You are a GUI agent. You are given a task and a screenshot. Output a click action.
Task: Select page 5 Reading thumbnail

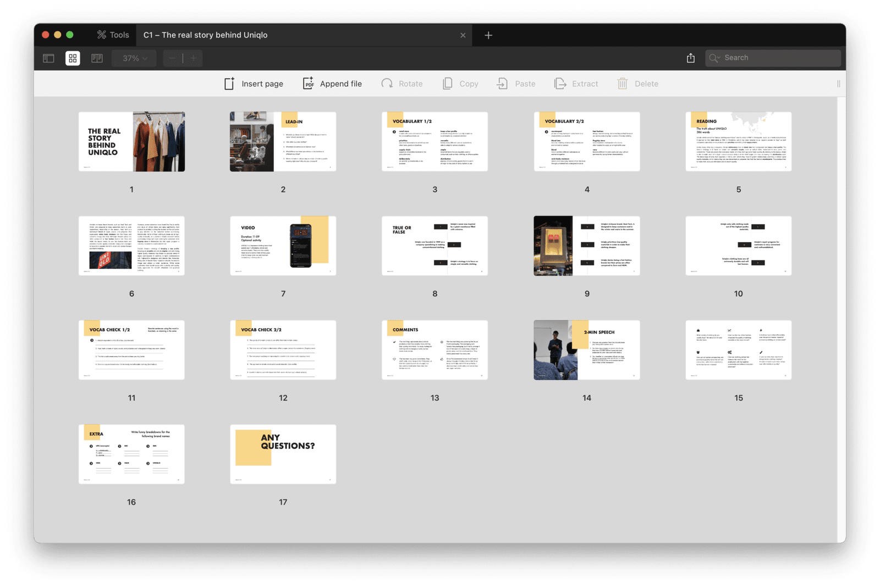[739, 142]
